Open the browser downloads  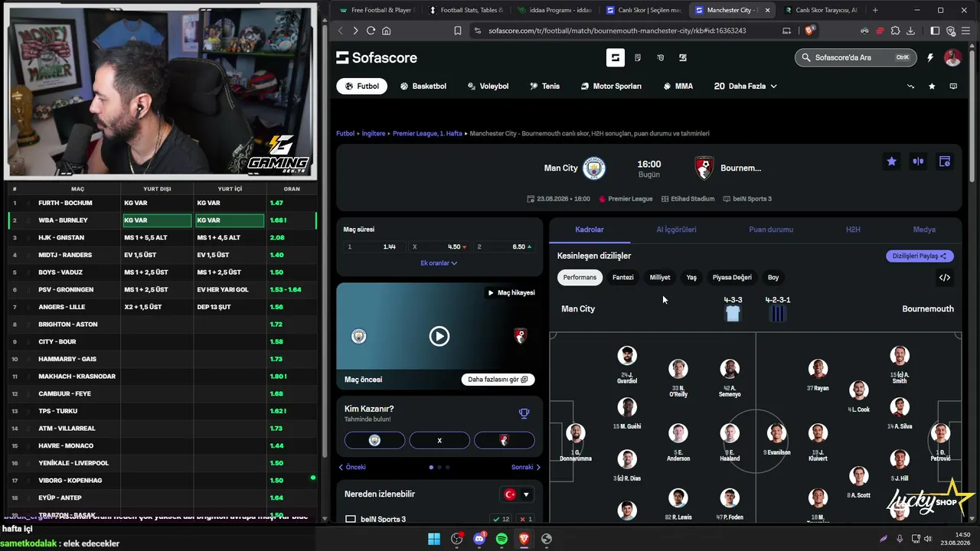[910, 31]
